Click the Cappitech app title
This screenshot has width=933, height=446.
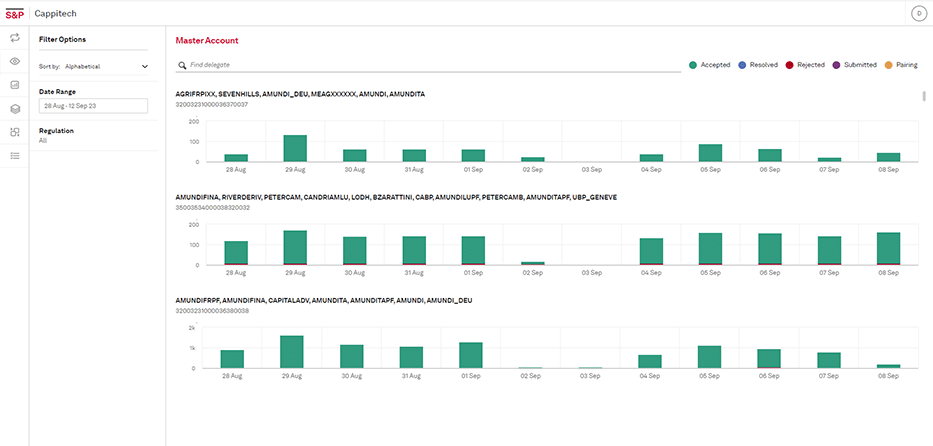[55, 13]
